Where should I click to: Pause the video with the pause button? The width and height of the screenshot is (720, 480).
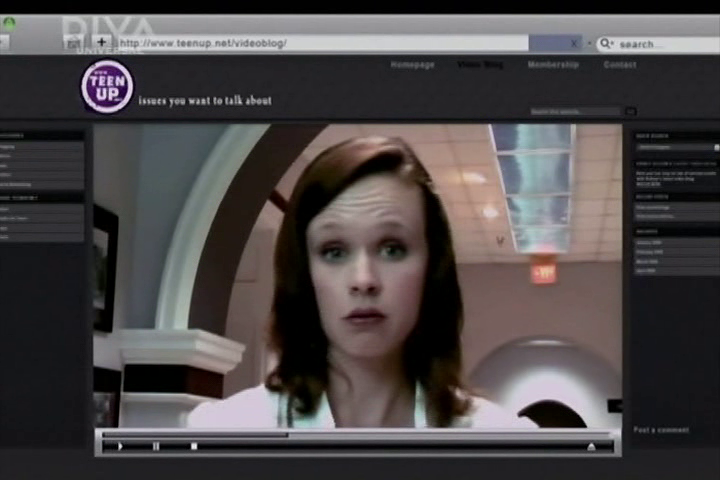click(x=156, y=446)
